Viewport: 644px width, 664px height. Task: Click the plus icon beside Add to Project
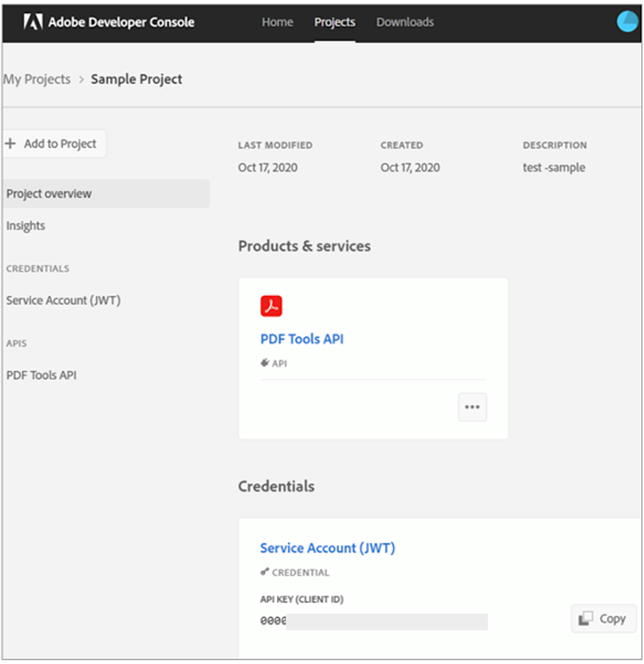pos(11,144)
